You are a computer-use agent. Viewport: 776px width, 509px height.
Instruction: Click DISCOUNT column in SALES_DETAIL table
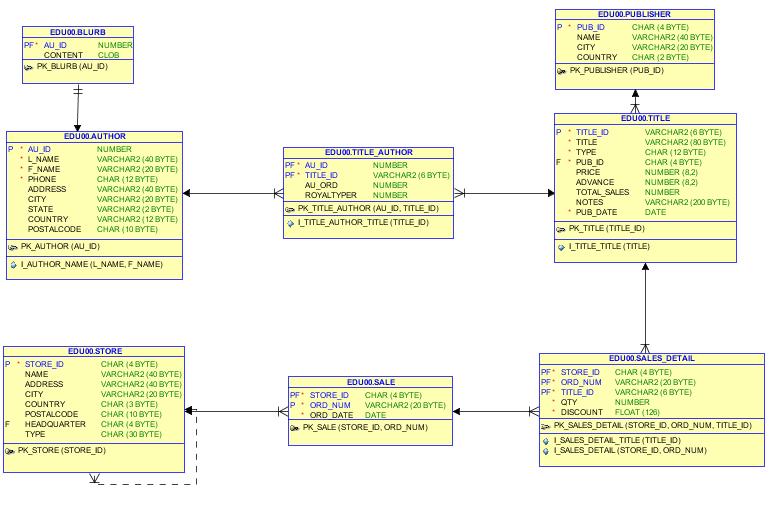[582, 412]
